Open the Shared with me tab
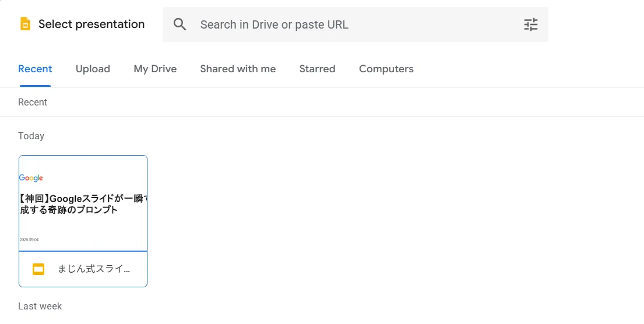This screenshot has width=644, height=324. [238, 69]
